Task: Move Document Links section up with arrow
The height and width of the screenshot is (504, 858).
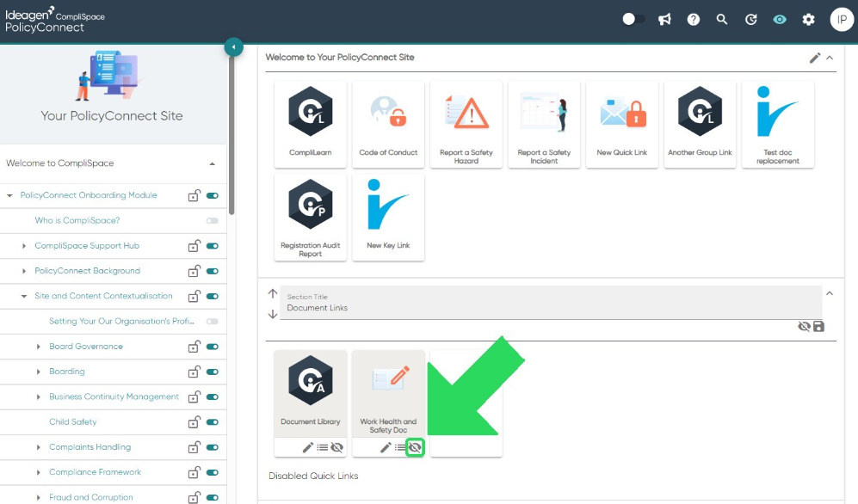Action: click(273, 293)
